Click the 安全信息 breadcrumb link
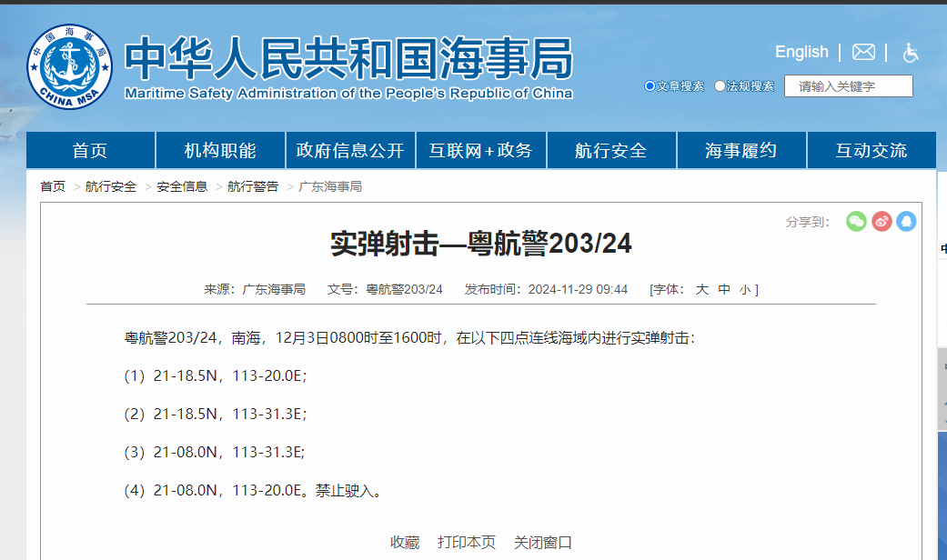 [x=182, y=186]
